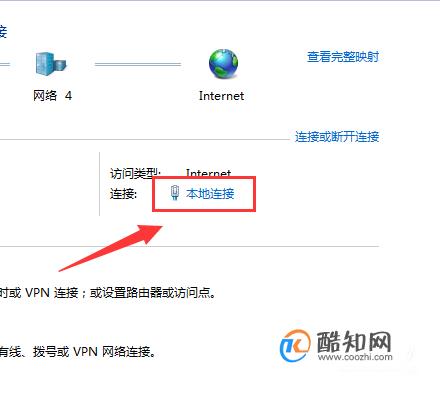Open the 本地连接 connection link
440x400 pixels.
click(210, 193)
